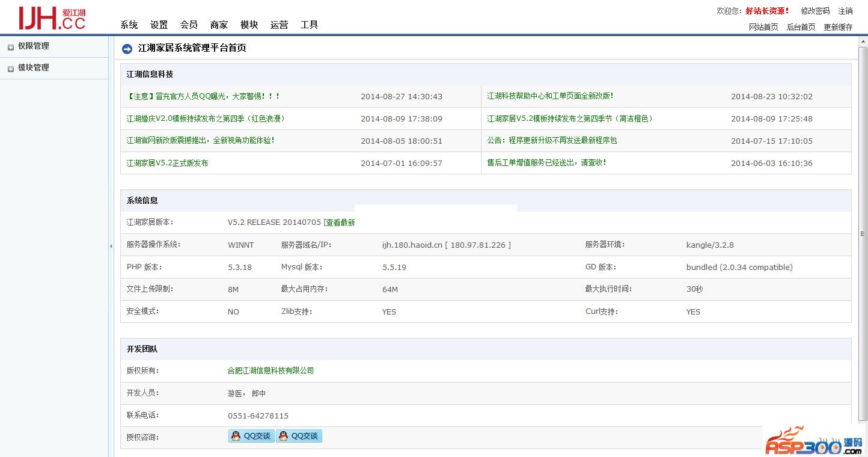Image resolution: width=868 pixels, height=457 pixels.
Task: Log out using the 注销 link
Action: point(845,11)
